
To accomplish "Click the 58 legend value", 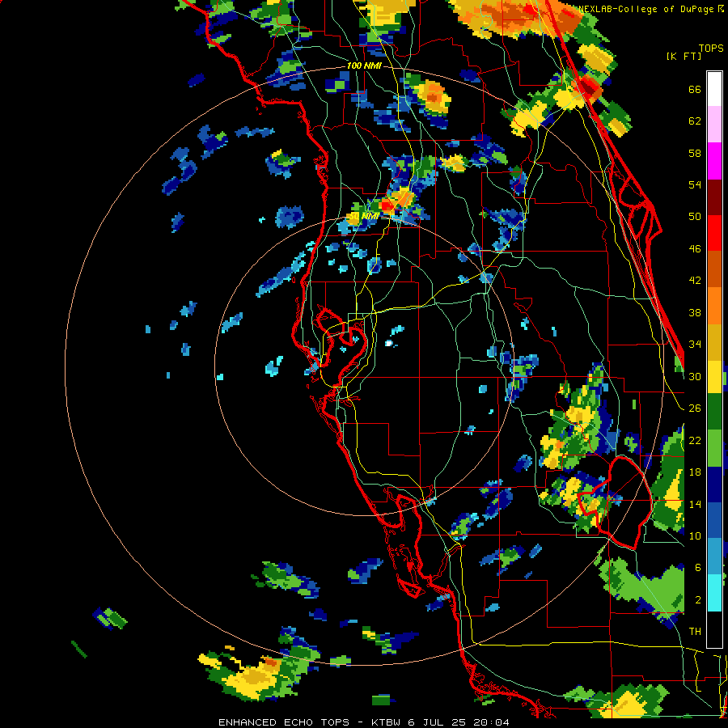I will click(695, 153).
